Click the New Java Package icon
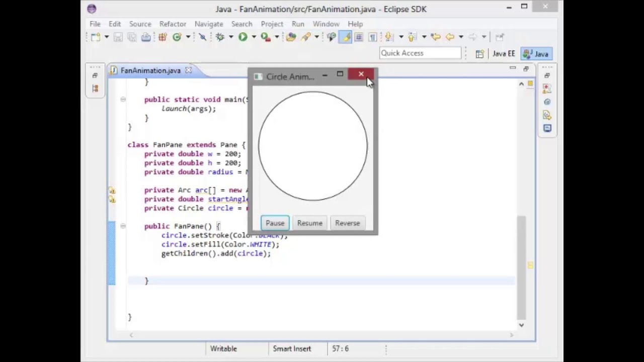Screen dimensions: 644x362 point(163,37)
